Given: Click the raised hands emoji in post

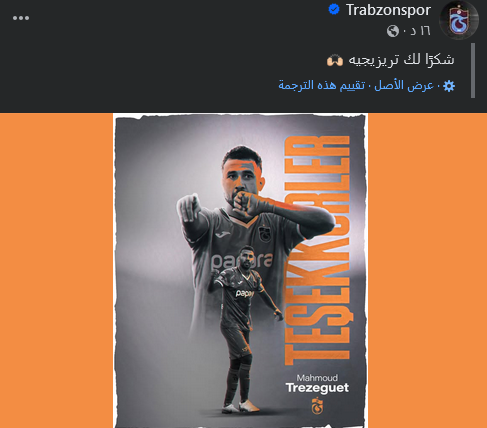Looking at the screenshot, I should click(335, 61).
